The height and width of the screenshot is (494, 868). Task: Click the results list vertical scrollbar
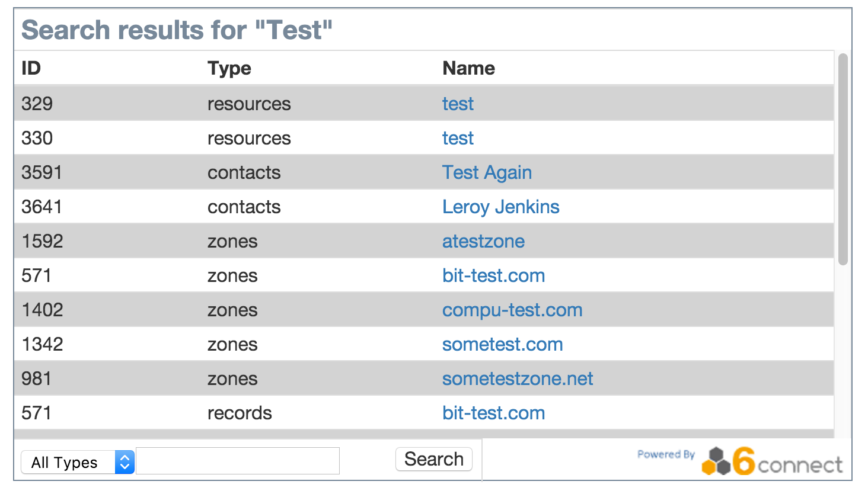843,160
